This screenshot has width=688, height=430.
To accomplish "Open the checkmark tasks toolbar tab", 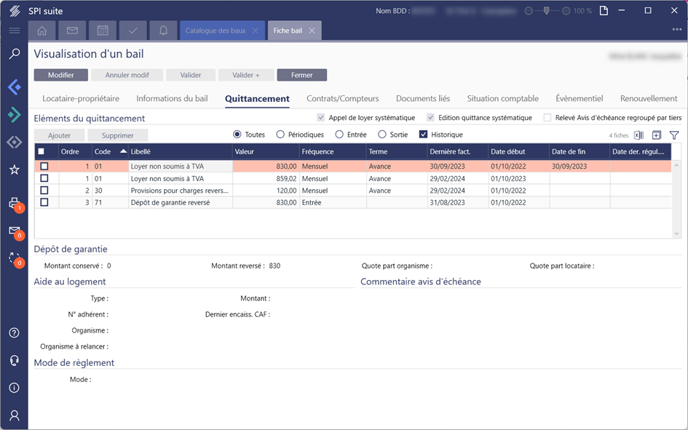I will tap(133, 31).
